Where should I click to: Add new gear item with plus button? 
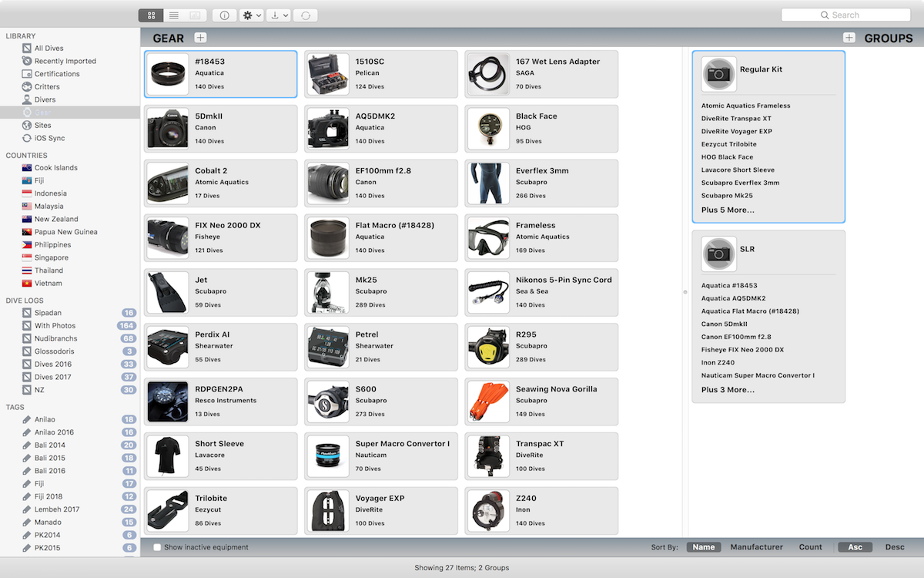pos(200,38)
